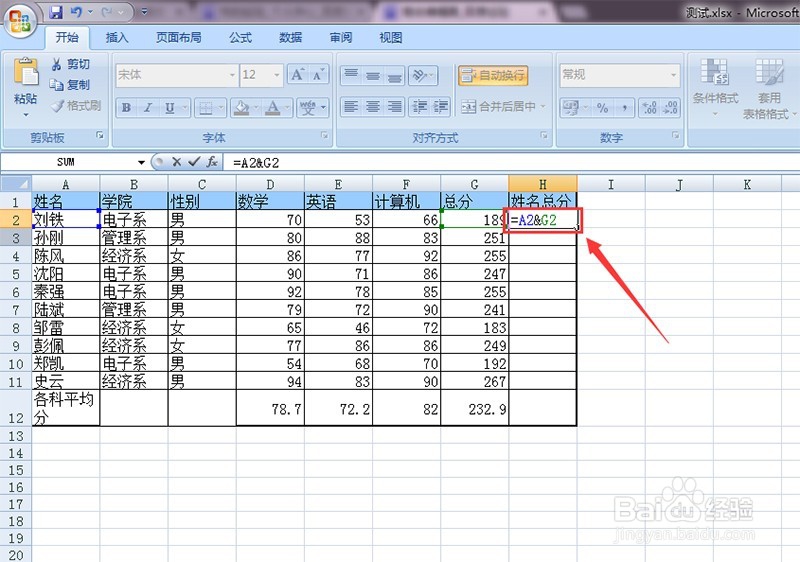Center the text horizontally
Screen dimensions: 800x562
(x=373, y=107)
